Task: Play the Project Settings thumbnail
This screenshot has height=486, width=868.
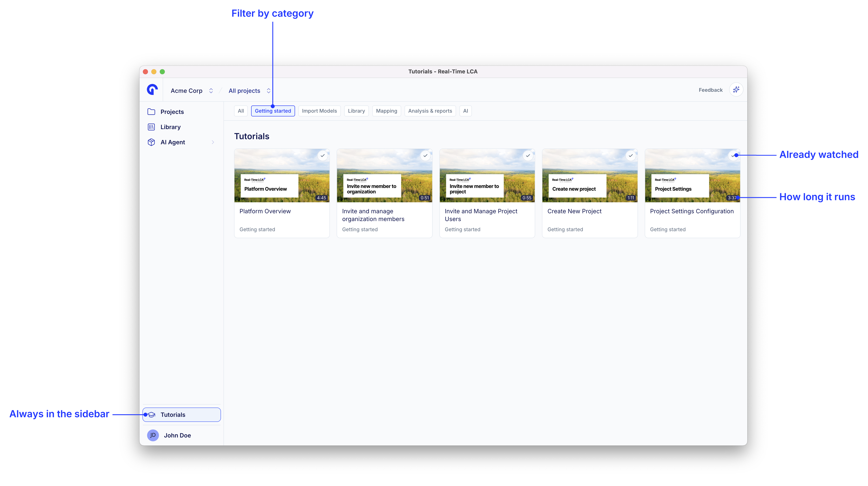Action: point(692,175)
